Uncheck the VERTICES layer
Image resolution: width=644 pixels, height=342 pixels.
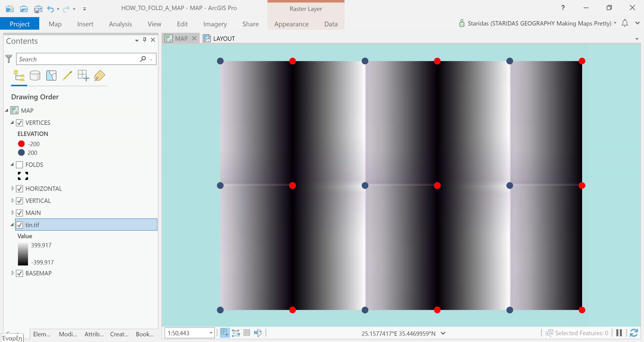point(20,123)
